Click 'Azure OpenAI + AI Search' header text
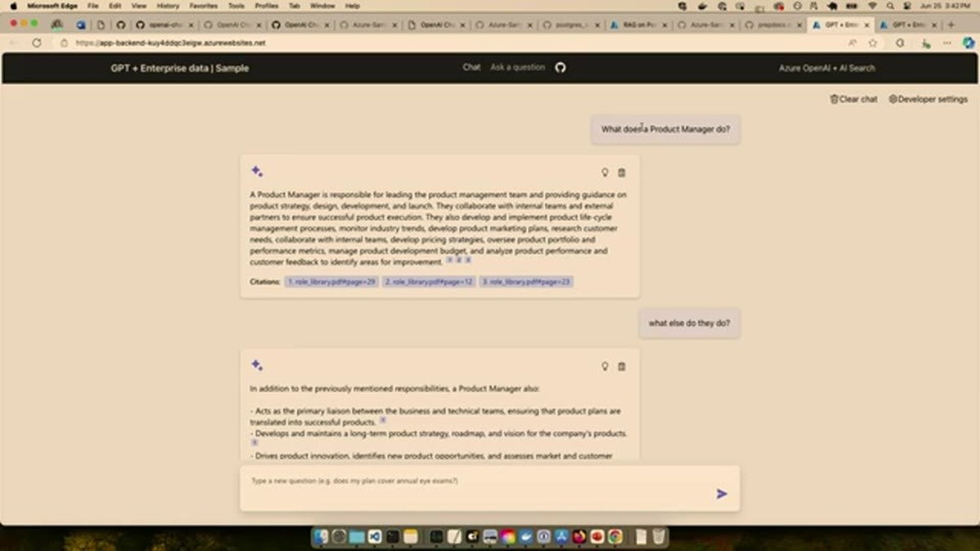980x551 pixels. (826, 68)
